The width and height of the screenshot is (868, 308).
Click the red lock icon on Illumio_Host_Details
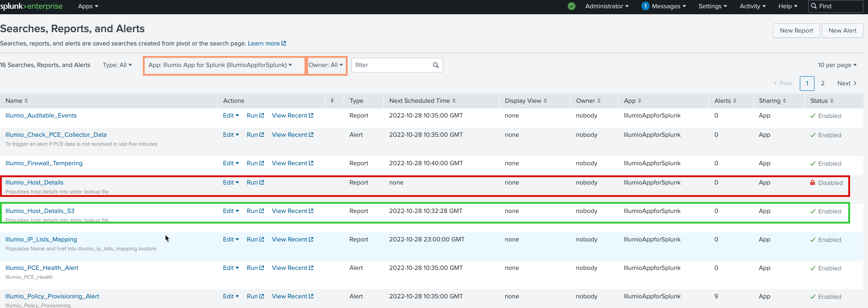pos(812,182)
